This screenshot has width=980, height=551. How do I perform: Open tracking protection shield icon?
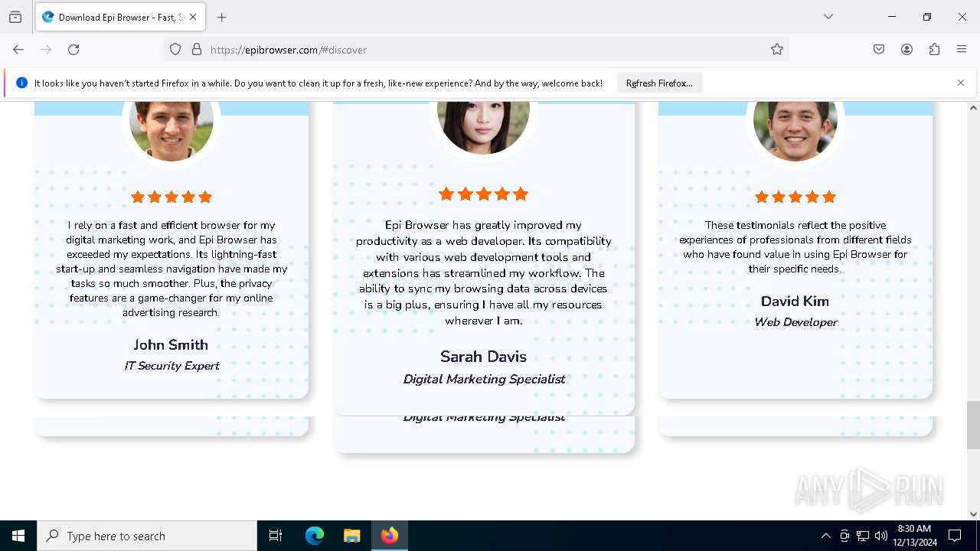[175, 50]
